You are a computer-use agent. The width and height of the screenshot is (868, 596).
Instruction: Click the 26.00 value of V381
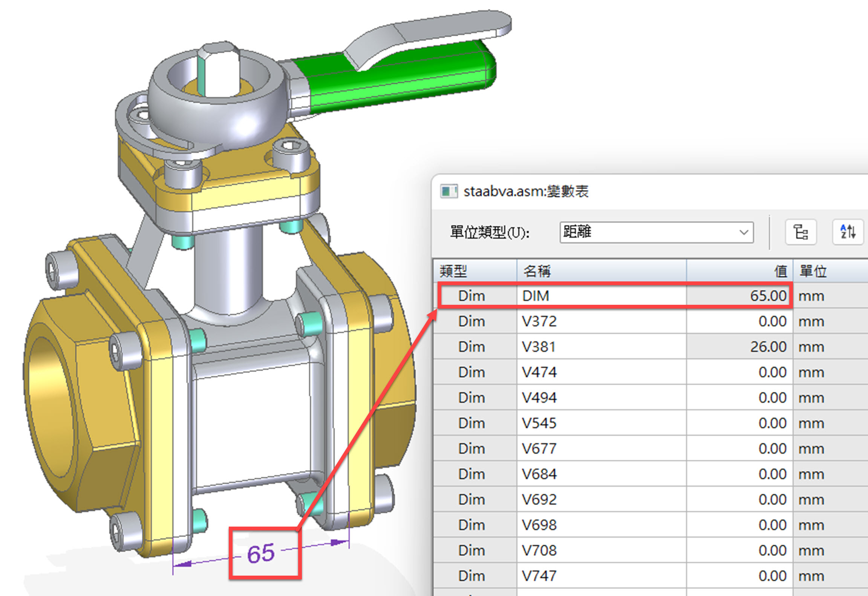pos(739,347)
